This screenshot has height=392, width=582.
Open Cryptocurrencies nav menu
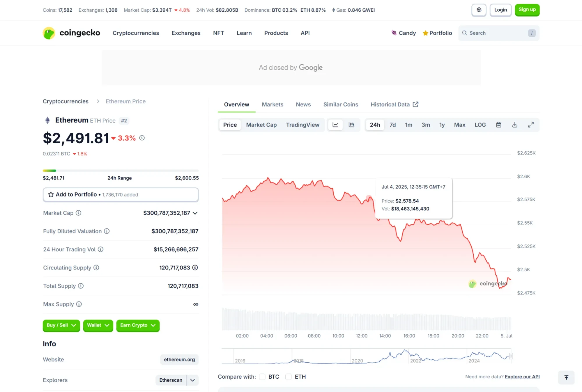136,33
